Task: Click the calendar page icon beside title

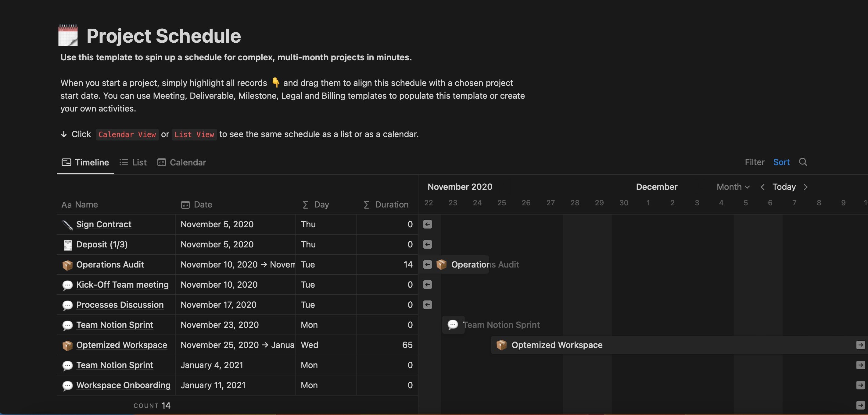Action: tap(68, 35)
